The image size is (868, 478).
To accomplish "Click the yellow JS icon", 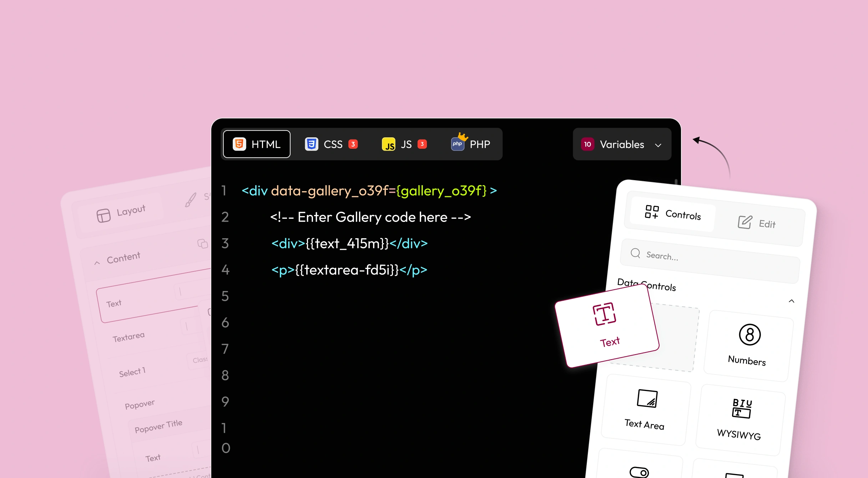I will (389, 144).
